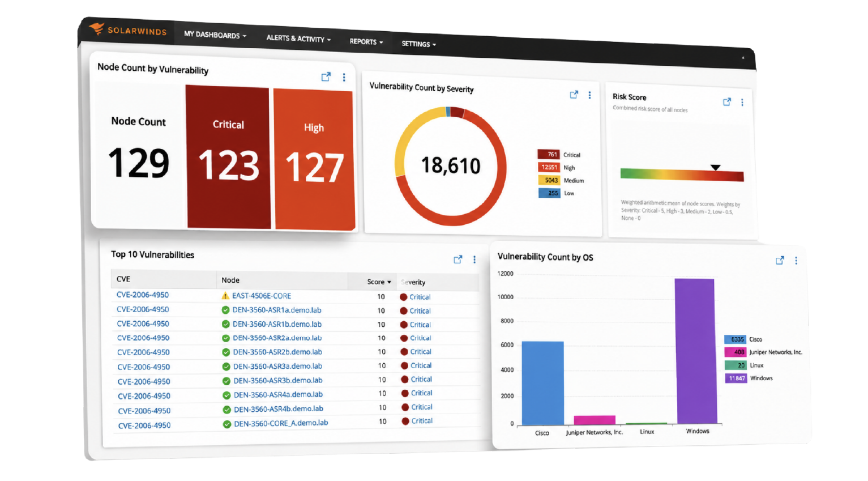The image size is (868, 481).
Task: Select the Windows legend swatch 11847
Action: tap(736, 378)
